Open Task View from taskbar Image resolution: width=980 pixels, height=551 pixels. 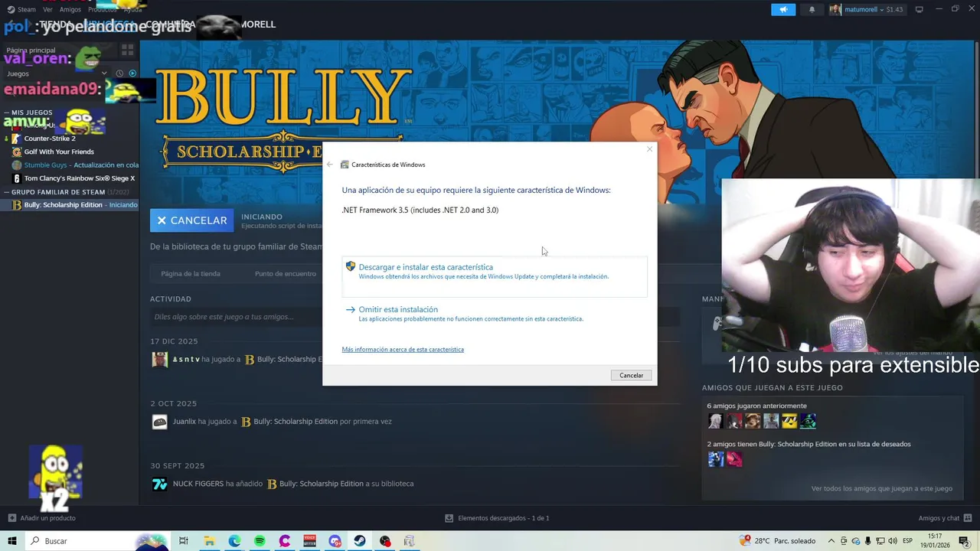point(184,541)
